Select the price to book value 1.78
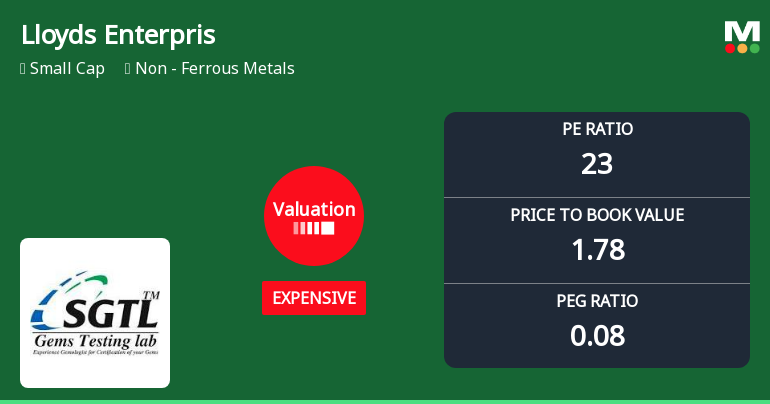 point(597,249)
